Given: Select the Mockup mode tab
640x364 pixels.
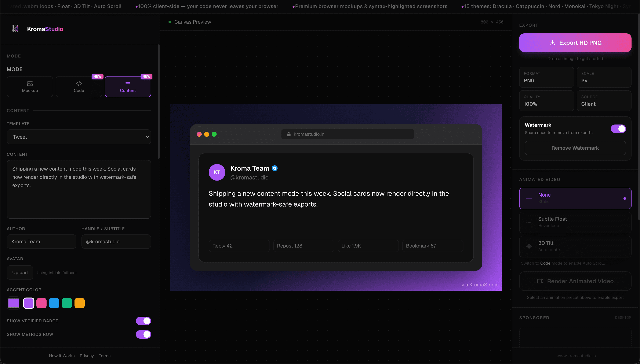Looking at the screenshot, I should coord(30,87).
